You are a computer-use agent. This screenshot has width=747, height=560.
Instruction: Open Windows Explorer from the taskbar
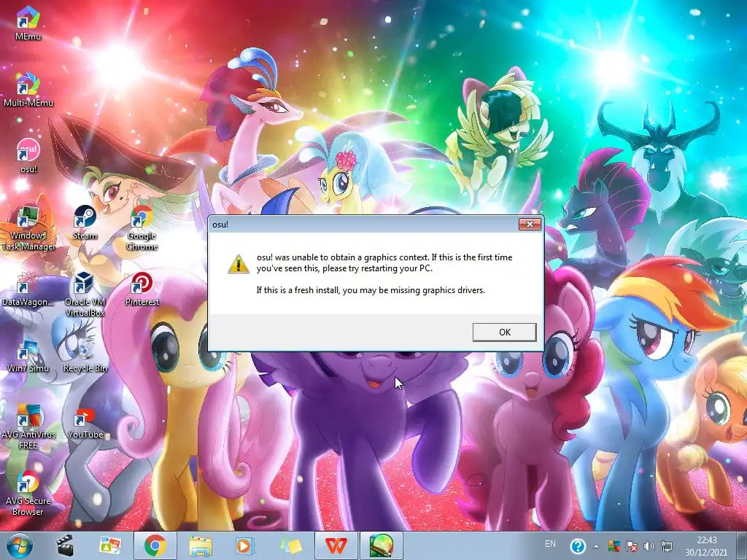(x=200, y=545)
